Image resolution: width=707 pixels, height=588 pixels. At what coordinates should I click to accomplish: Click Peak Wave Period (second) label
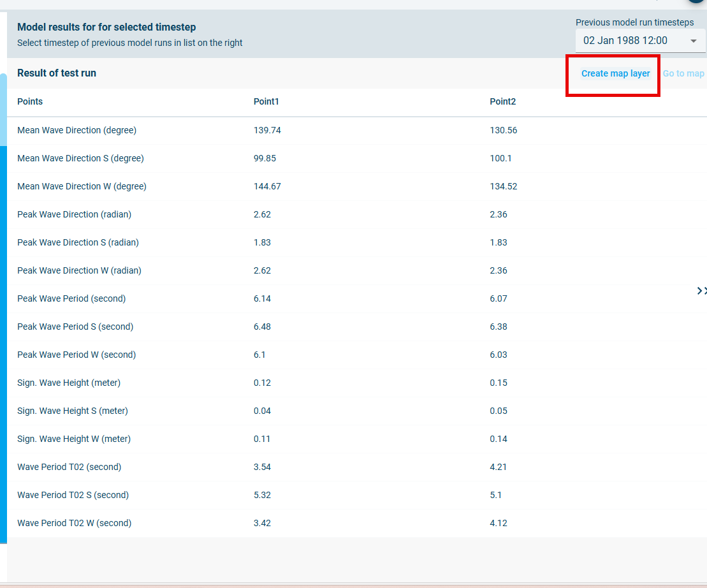coord(71,298)
